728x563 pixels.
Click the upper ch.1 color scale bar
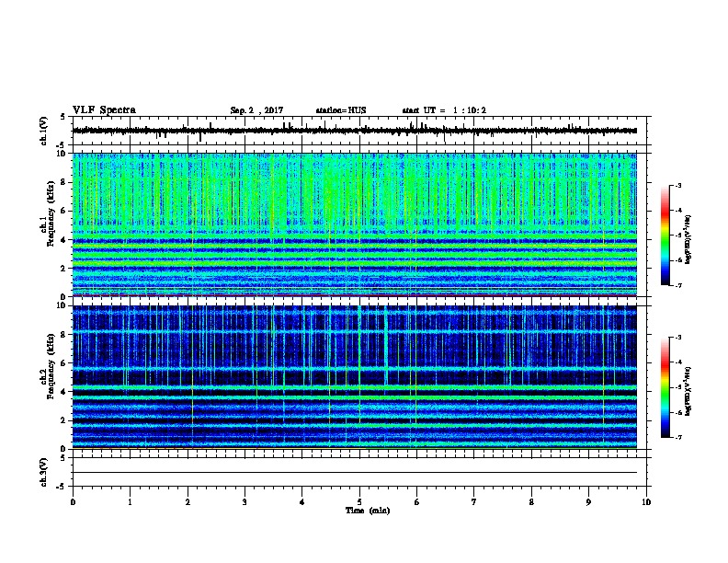point(665,236)
